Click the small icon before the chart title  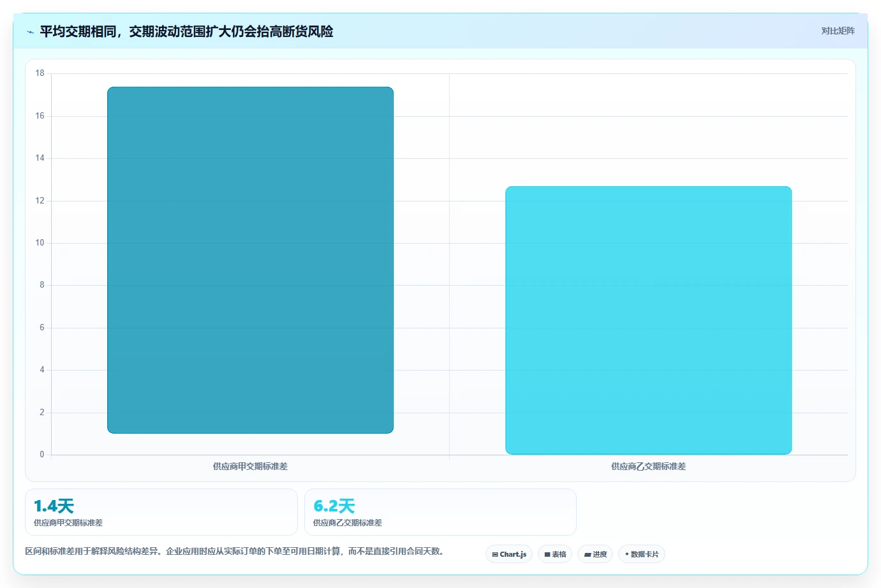point(30,32)
